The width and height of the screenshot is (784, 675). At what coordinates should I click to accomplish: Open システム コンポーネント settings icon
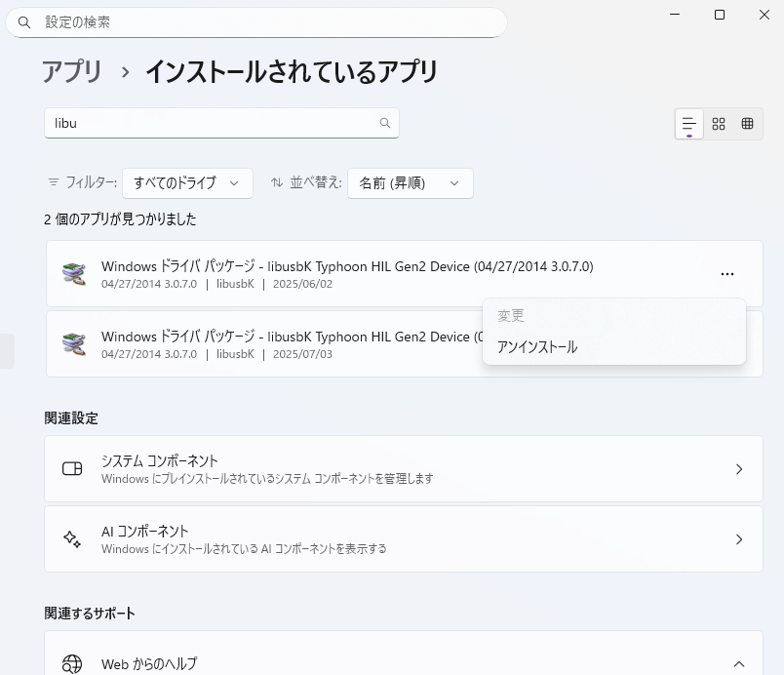click(x=72, y=468)
